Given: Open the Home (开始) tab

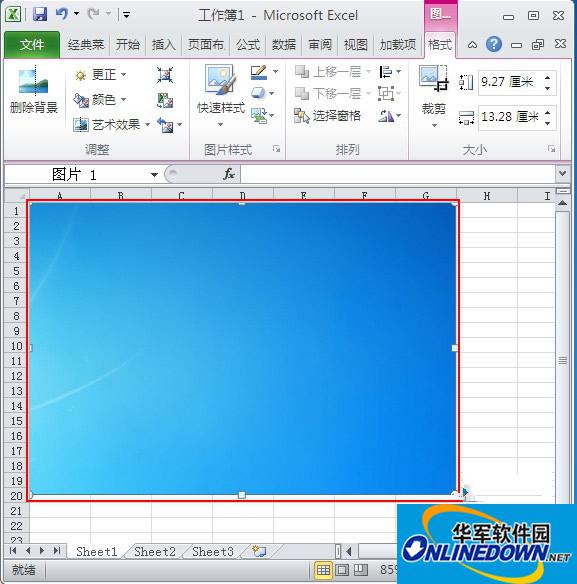Looking at the screenshot, I should [127, 45].
